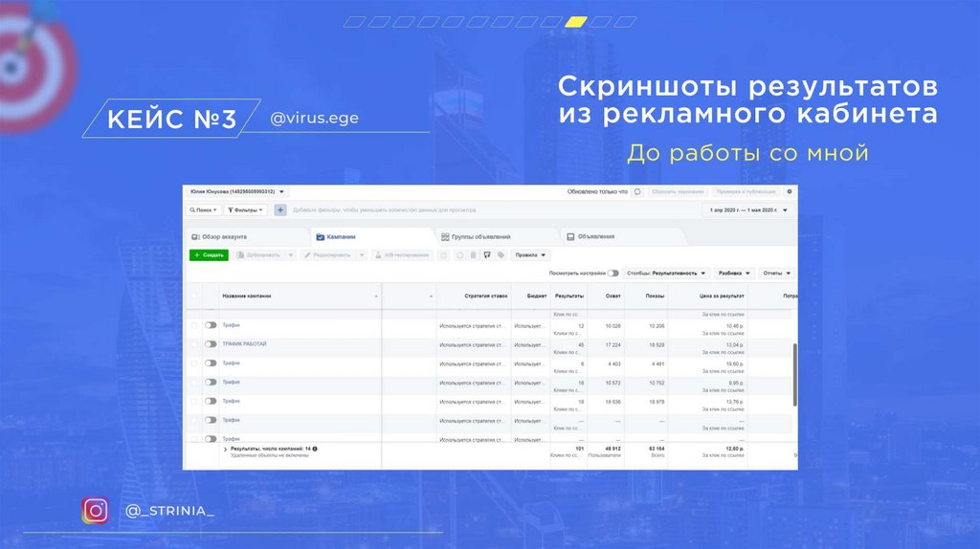
Task: Click the '17 224' reach cell
Action: 613,344
